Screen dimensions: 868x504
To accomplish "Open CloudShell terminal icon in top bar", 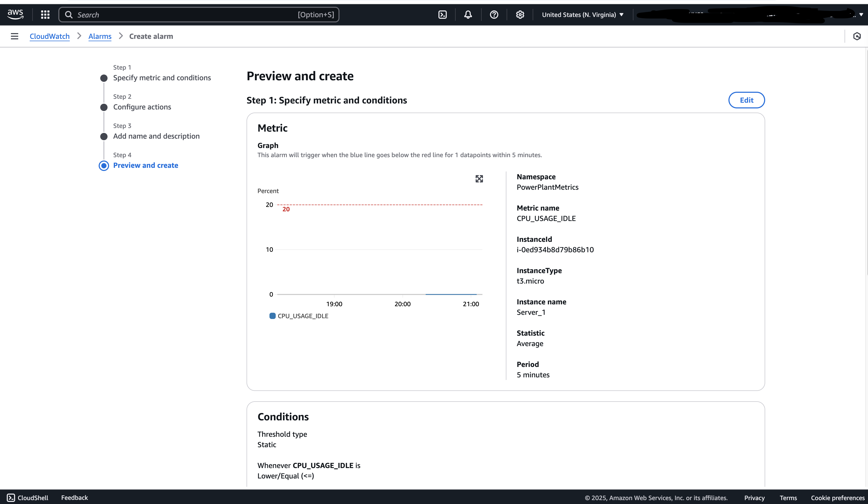I will pyautogui.click(x=443, y=15).
